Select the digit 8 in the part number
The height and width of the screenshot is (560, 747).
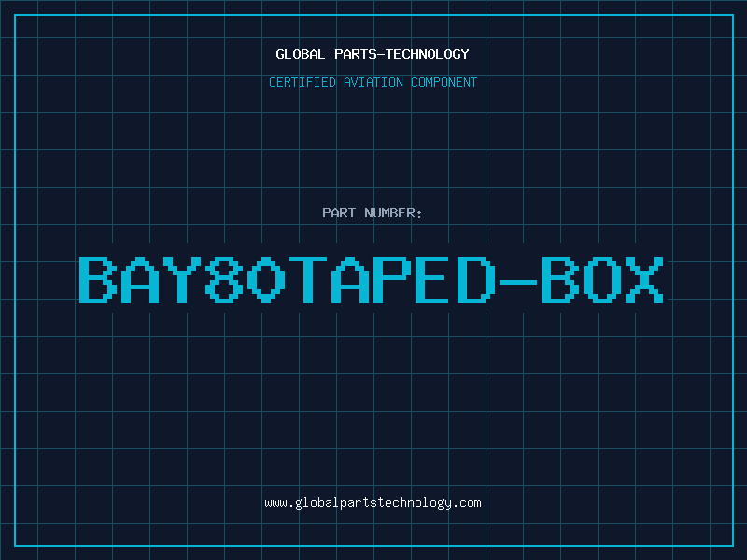point(224,279)
